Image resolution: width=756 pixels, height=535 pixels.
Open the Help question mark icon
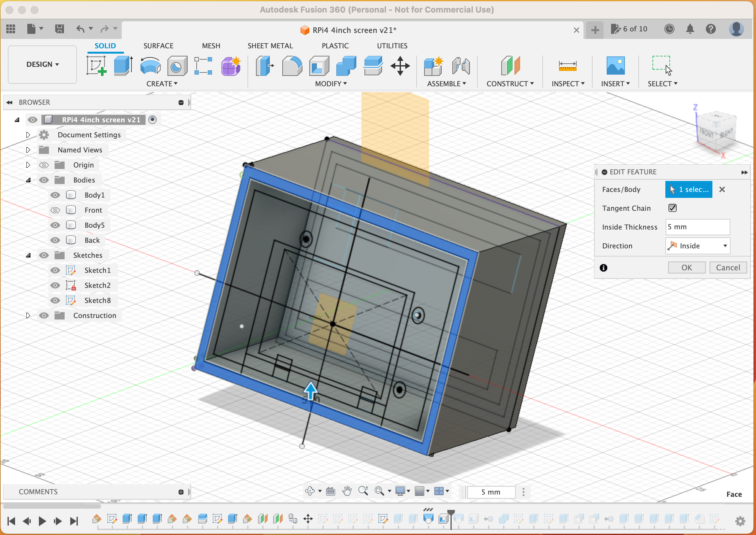[x=711, y=29]
